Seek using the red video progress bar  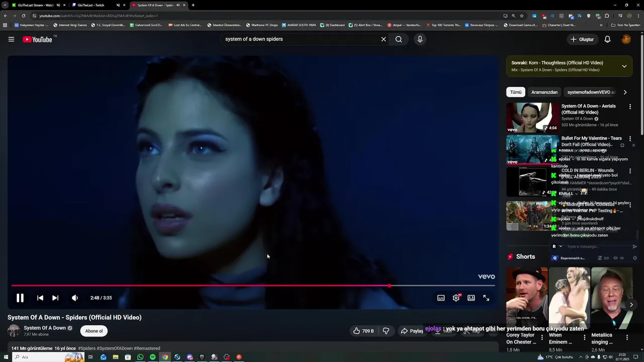click(x=253, y=286)
